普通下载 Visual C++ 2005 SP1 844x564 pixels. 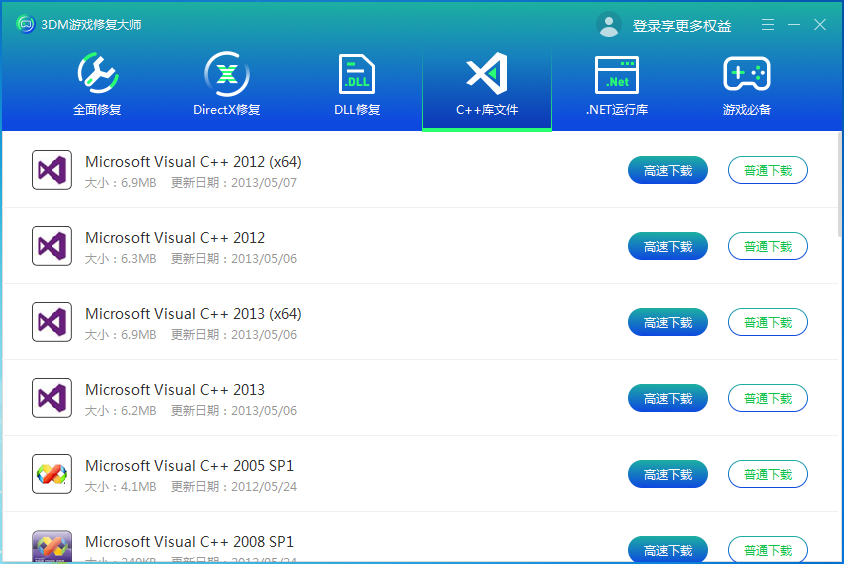(768, 474)
